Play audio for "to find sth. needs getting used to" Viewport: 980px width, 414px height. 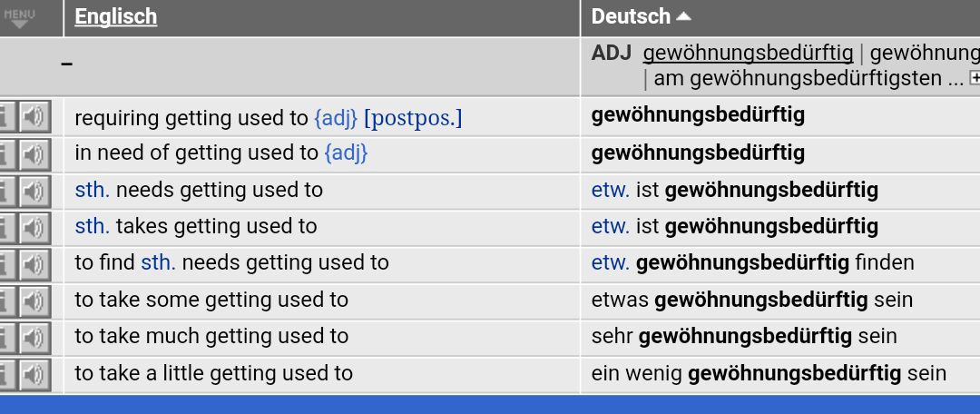[35, 264]
